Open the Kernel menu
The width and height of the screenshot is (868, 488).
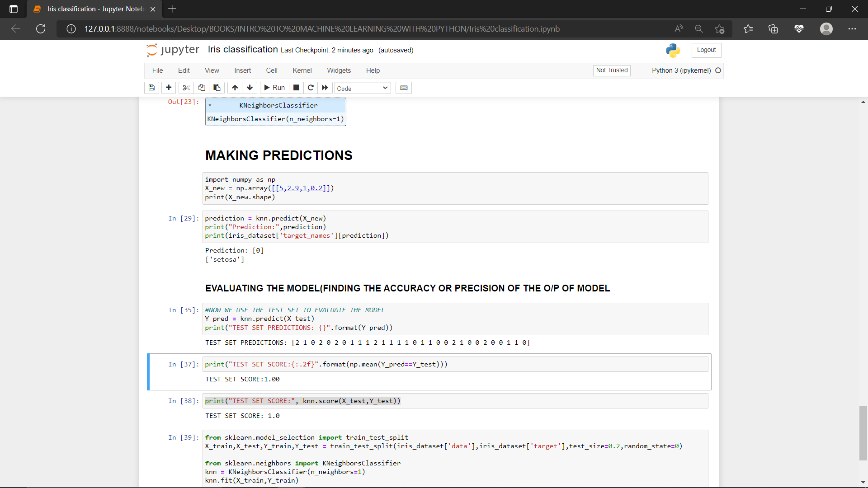pos(302,70)
